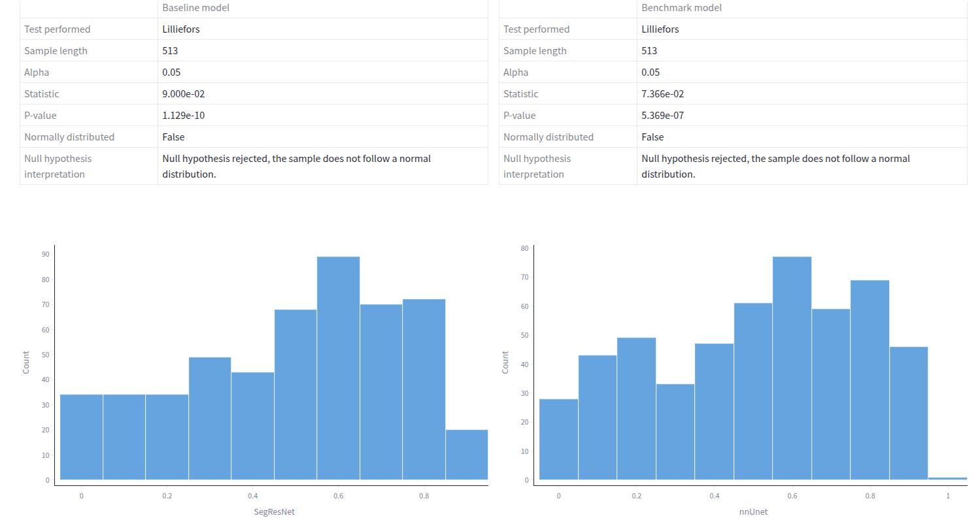Viewport: 980px width, 518px height.
Task: Select the rightmost shortest bar in SegResNet histogram
Action: coord(466,455)
